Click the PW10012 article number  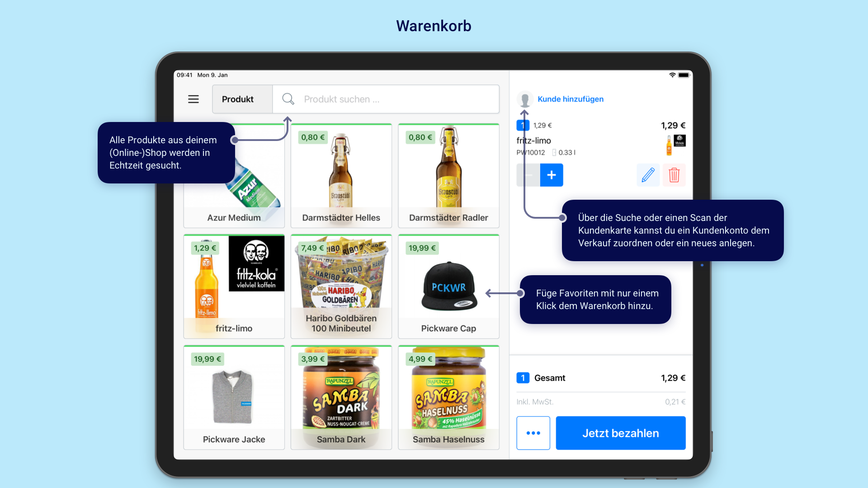coord(531,153)
